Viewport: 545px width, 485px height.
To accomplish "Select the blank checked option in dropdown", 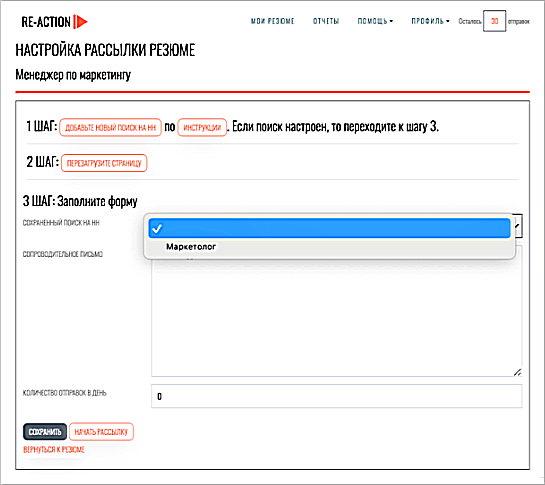I will (x=329, y=228).
